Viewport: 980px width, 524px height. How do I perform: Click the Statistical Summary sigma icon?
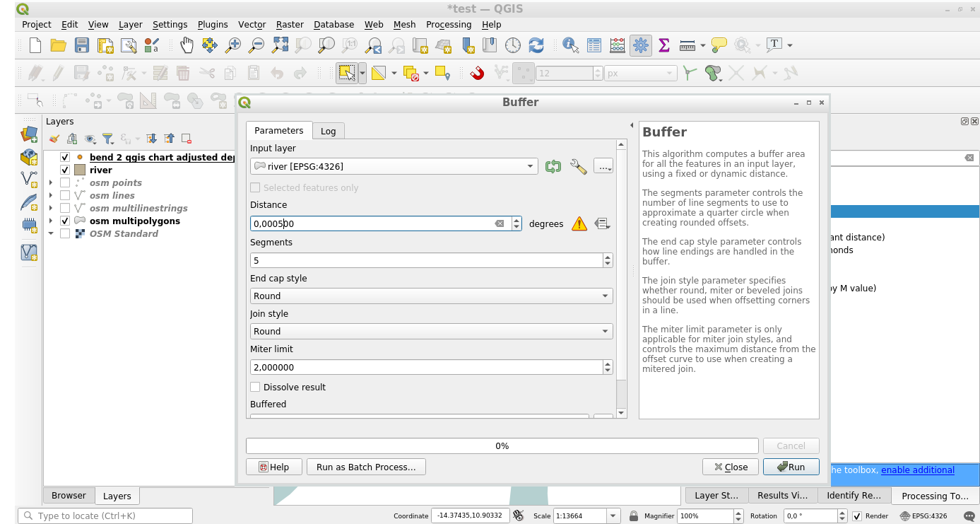664,45
